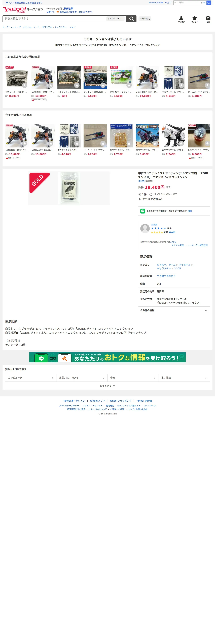Open the すべてのカテゴリ dropdown in search bar
Image resolution: width=215 pixels, height=644 pixels.
click(115, 19)
